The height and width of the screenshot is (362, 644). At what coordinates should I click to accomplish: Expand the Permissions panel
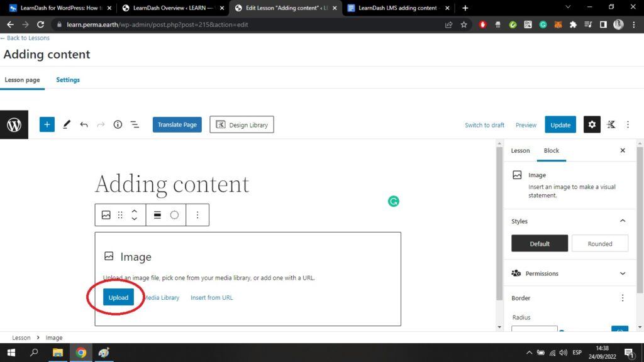click(623, 273)
